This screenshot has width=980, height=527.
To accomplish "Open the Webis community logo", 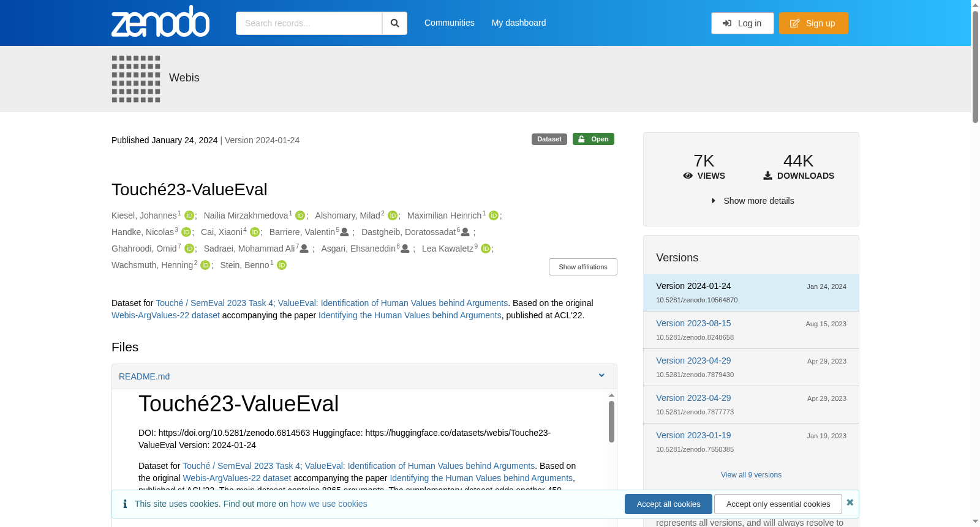I will point(136,79).
